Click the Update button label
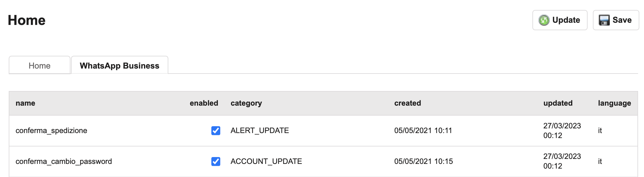 [x=566, y=20]
